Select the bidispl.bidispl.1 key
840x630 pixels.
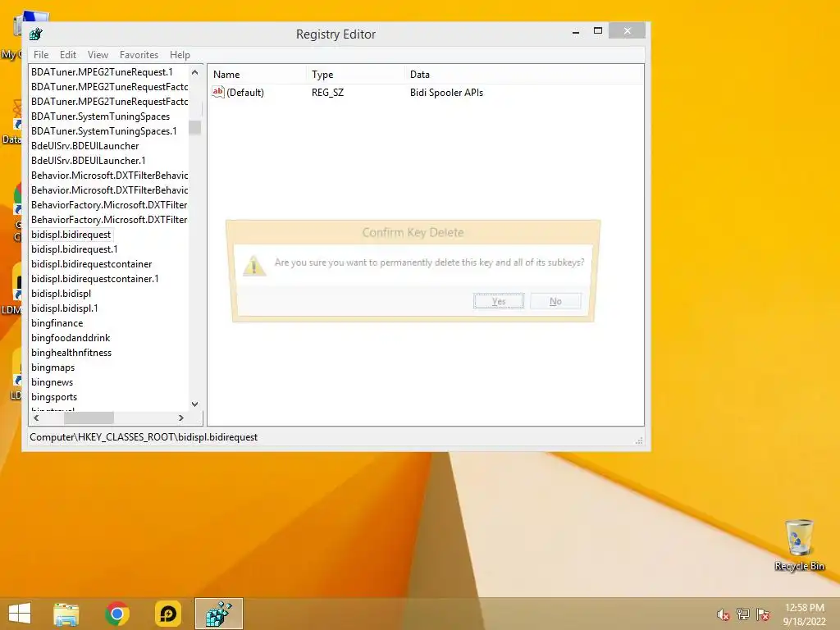pos(64,308)
